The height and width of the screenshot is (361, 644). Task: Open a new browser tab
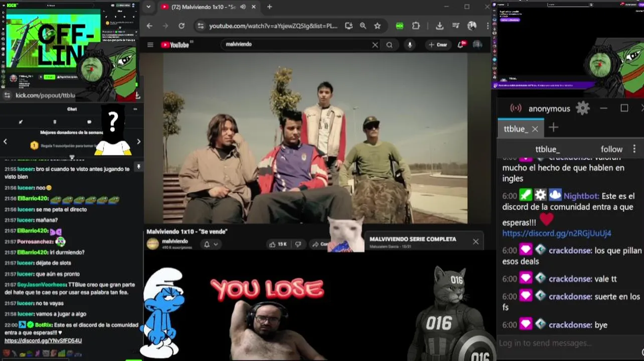pyautogui.click(x=269, y=7)
